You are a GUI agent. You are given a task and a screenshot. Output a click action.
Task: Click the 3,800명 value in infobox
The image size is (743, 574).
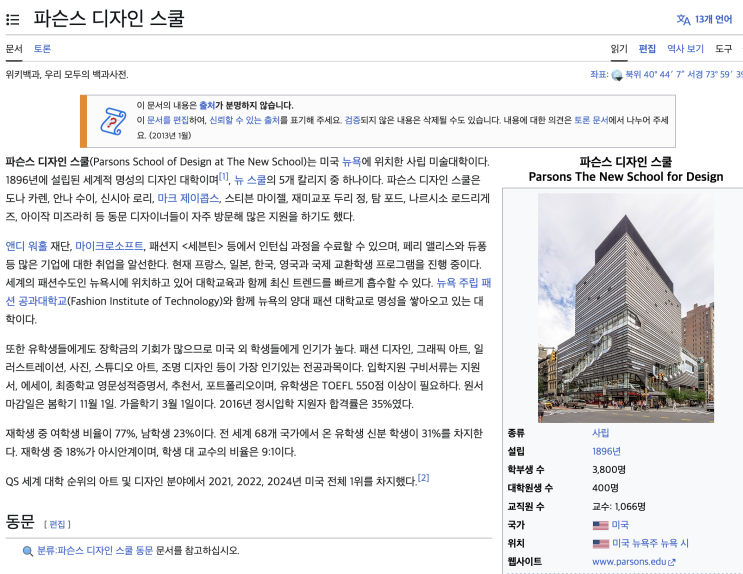point(609,470)
